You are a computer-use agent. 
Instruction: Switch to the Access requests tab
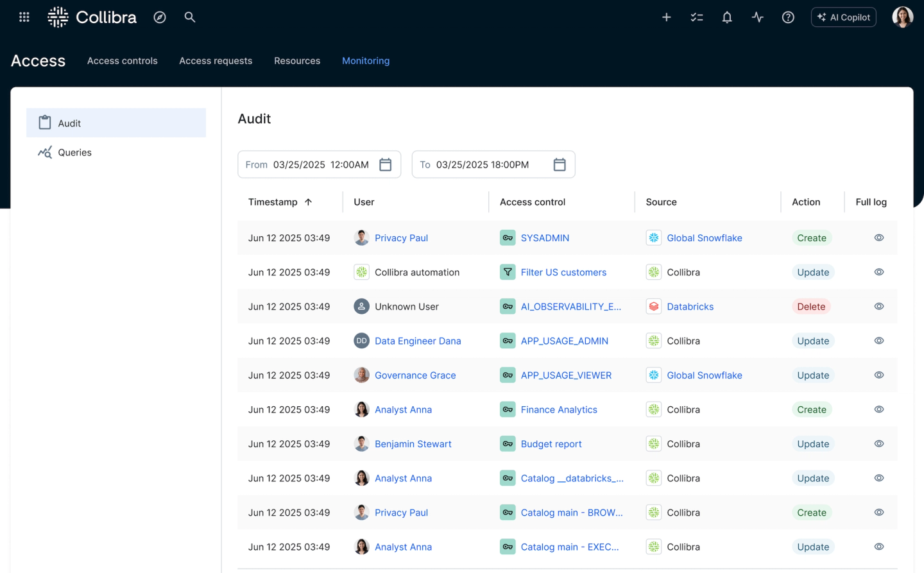216,61
